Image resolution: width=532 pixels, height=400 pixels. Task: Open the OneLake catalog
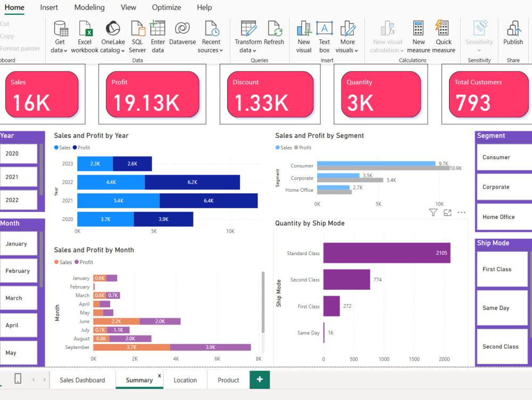point(113,30)
